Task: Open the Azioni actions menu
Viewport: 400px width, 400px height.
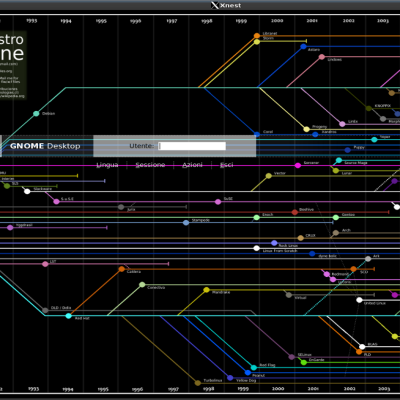Action: [192, 165]
